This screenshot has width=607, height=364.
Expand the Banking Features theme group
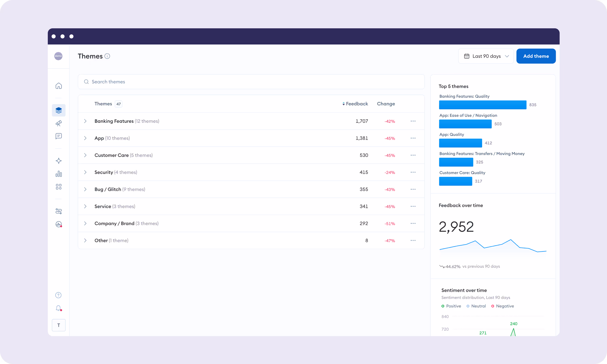tap(85, 121)
